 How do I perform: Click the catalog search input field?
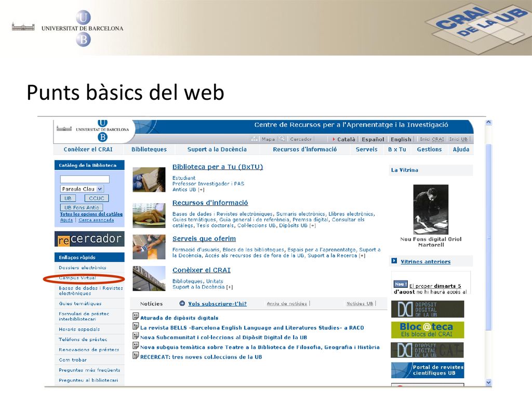coord(85,179)
